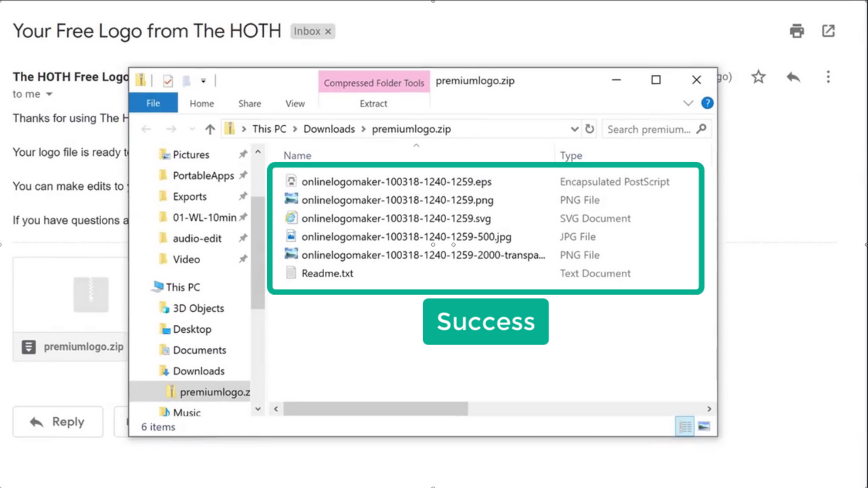Open recent locations dropdown arrow
Viewport: 868px width, 488px height.
[191, 129]
